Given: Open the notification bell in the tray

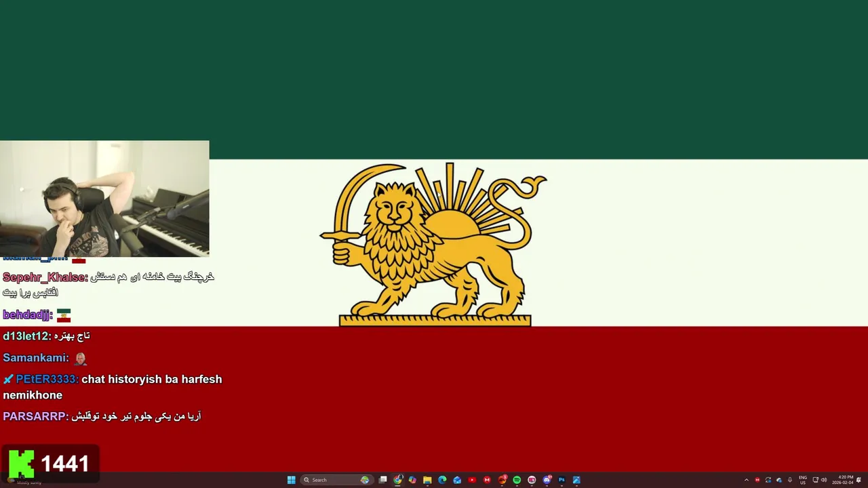Looking at the screenshot, I should 859,480.
